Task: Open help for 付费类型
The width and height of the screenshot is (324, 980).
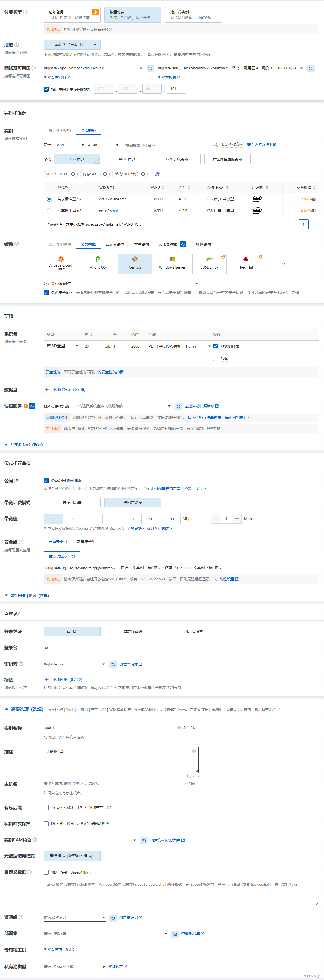Action: [26, 12]
